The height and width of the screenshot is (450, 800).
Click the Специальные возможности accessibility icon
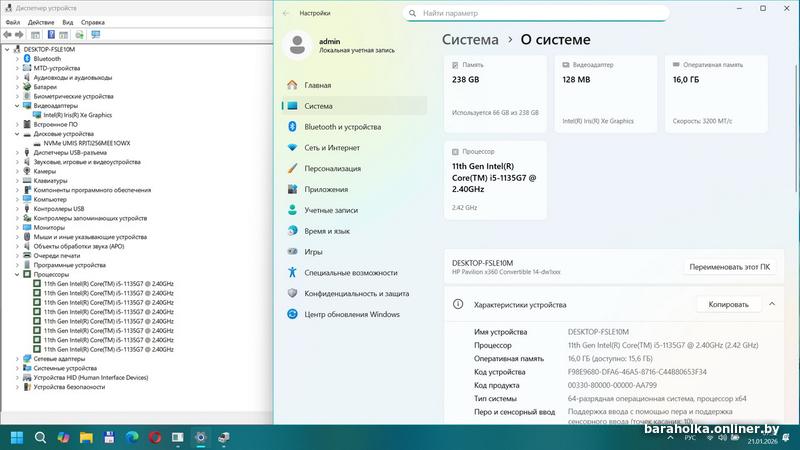click(x=292, y=272)
